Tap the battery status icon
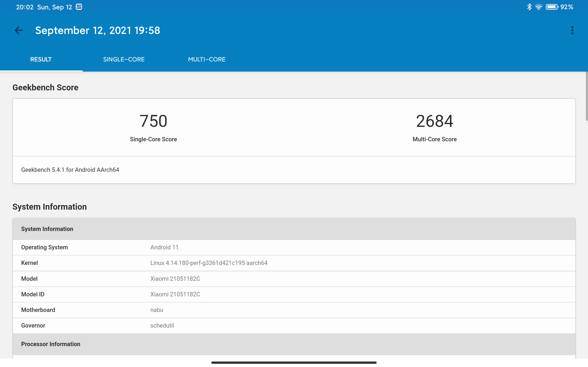Screen dimensions: 588x367 click(x=552, y=7)
